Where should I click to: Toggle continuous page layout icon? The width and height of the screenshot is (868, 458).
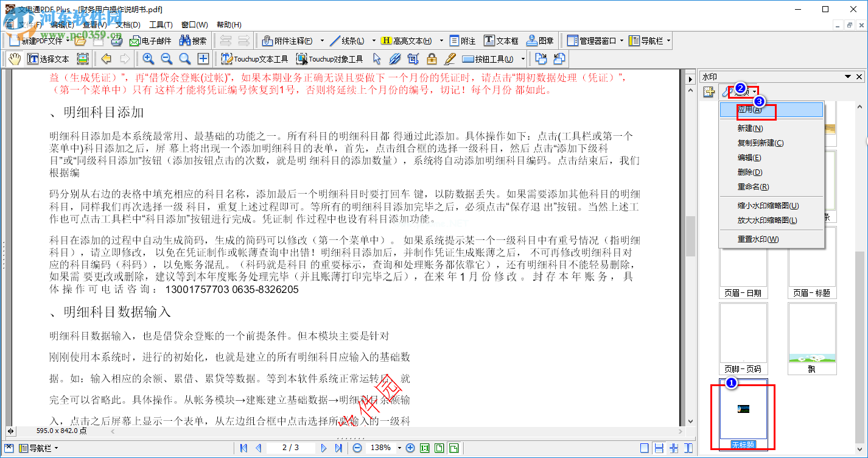pyautogui.click(x=659, y=448)
